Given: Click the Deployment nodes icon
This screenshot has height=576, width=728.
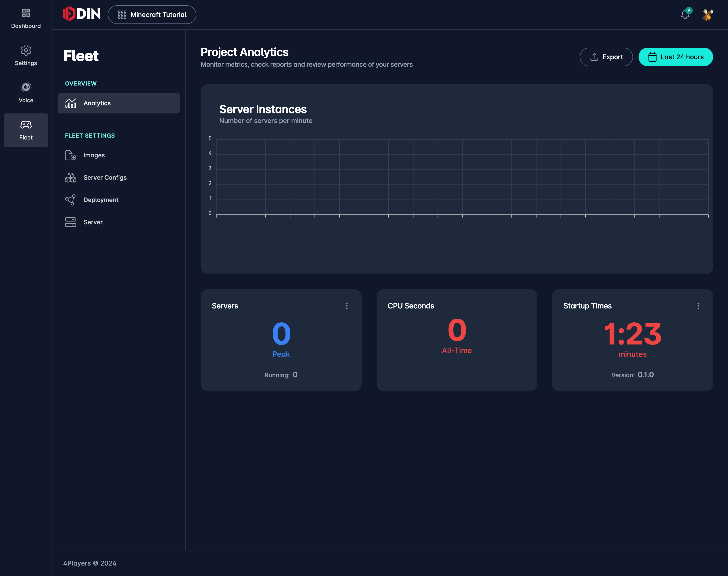Looking at the screenshot, I should [x=70, y=200].
